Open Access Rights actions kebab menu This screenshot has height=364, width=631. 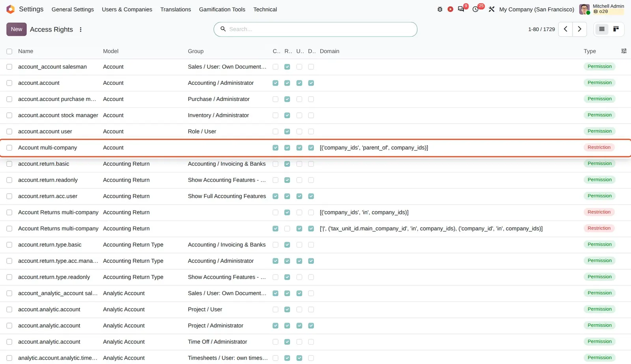pos(80,30)
